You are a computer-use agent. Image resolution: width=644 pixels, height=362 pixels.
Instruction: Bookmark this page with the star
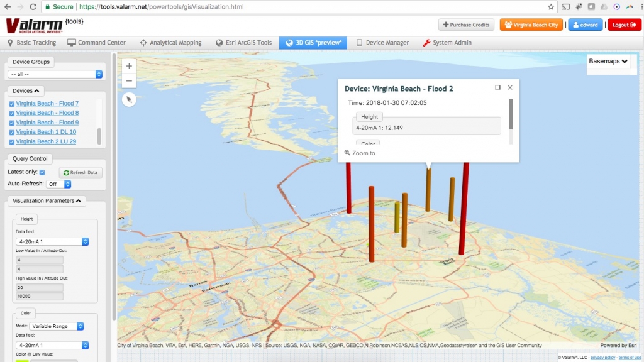[551, 7]
